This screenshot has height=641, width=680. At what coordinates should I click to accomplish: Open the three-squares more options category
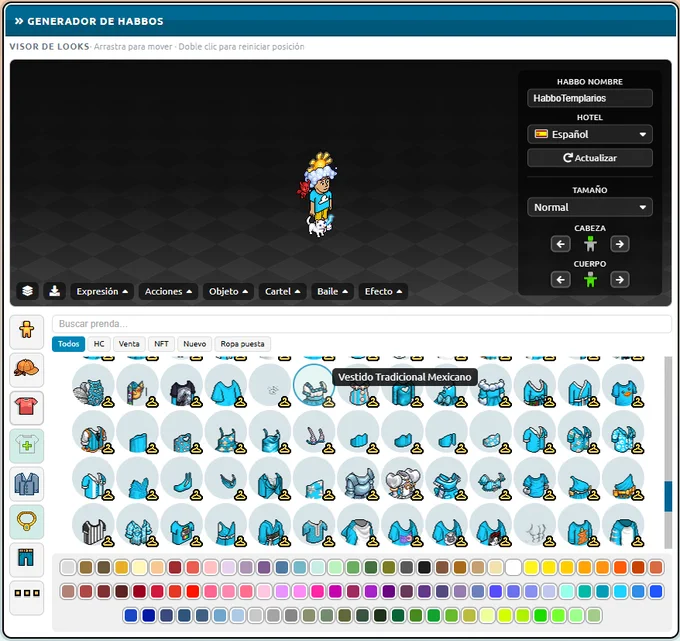click(x=26, y=597)
